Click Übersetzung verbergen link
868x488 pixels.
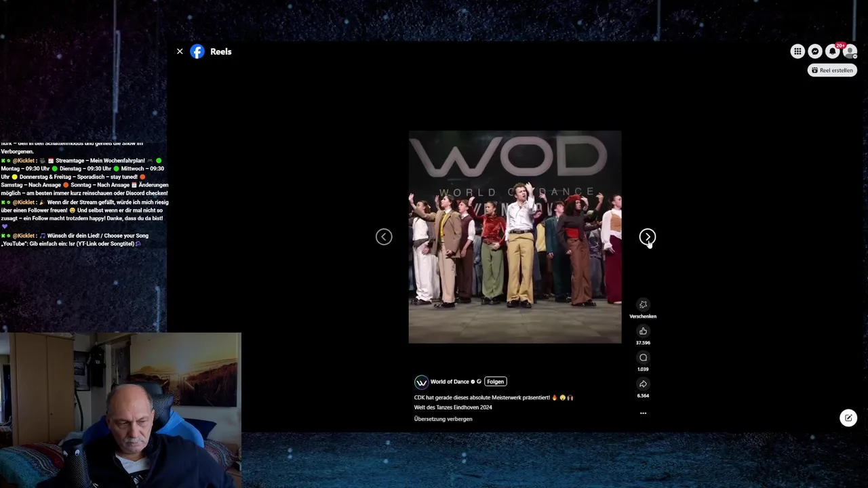point(443,419)
